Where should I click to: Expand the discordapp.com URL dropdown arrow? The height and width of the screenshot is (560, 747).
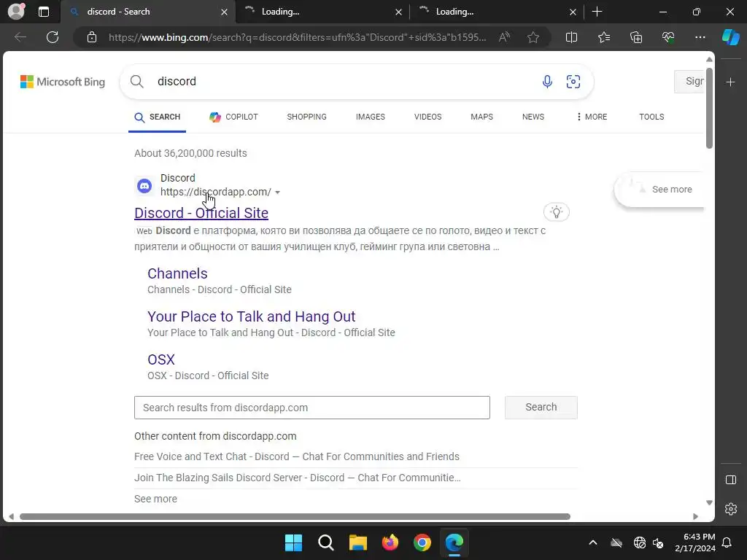(277, 192)
